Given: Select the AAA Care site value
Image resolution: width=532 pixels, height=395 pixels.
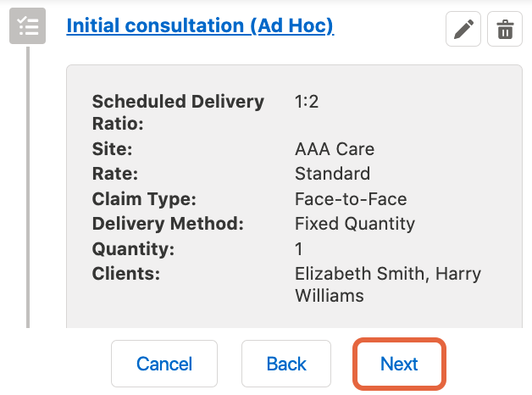Looking at the screenshot, I should click(335, 150).
